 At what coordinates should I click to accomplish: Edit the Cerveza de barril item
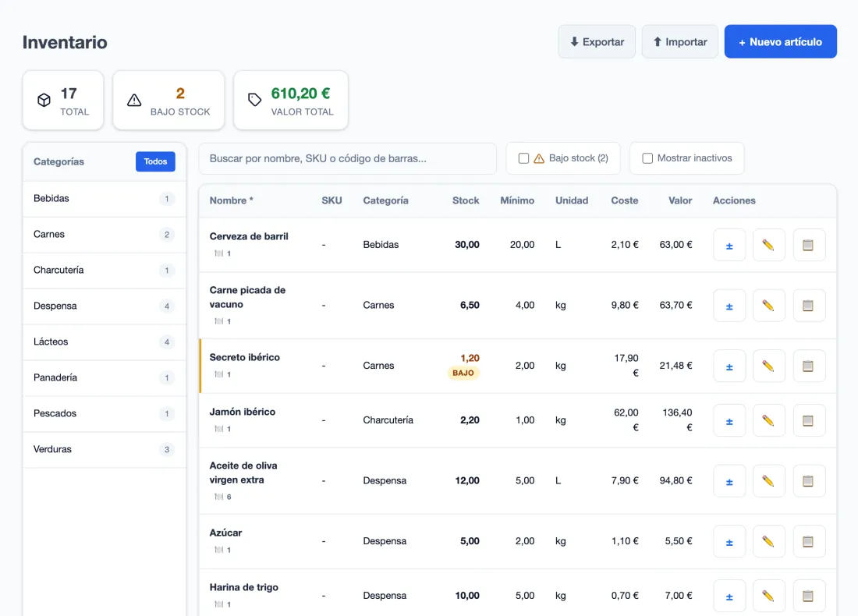[x=768, y=245]
